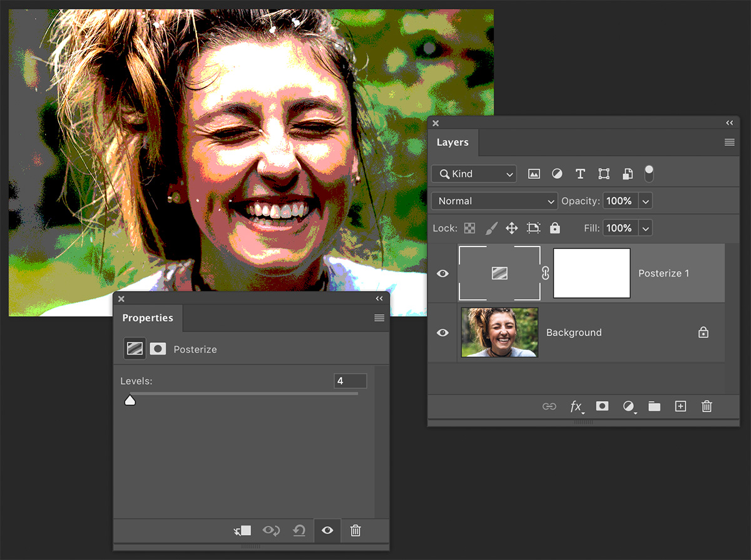Filter layers by type (T) icon
Image resolution: width=751 pixels, height=560 pixels.
click(580, 174)
